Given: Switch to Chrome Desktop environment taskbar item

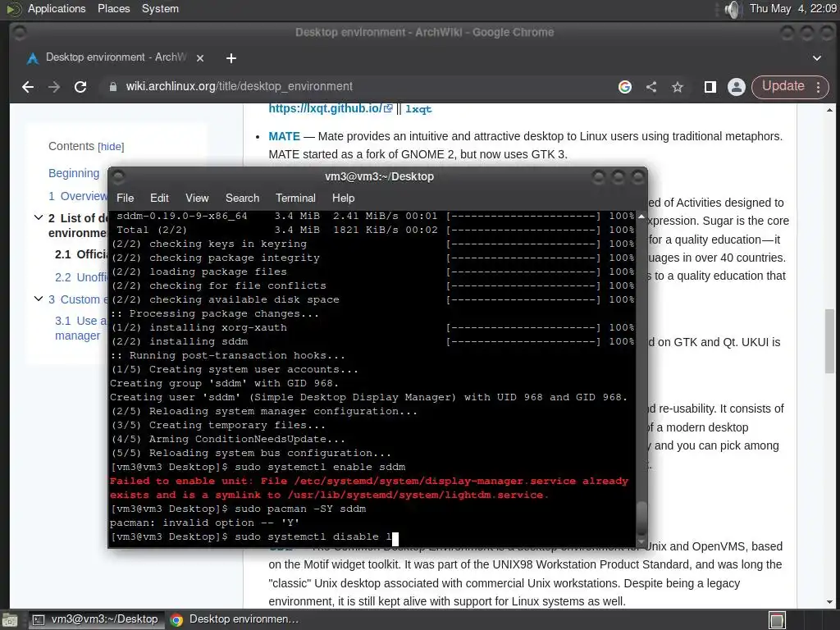Looking at the screenshot, I should pyautogui.click(x=235, y=619).
